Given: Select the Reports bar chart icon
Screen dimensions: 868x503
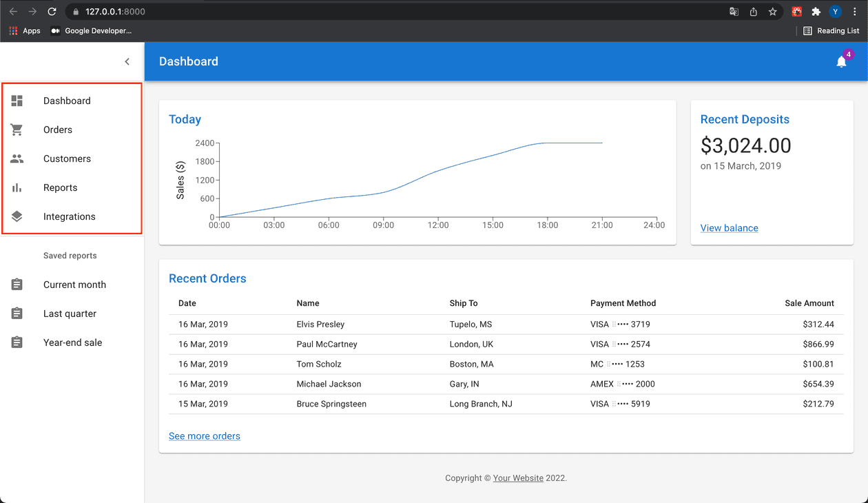Looking at the screenshot, I should click(17, 187).
